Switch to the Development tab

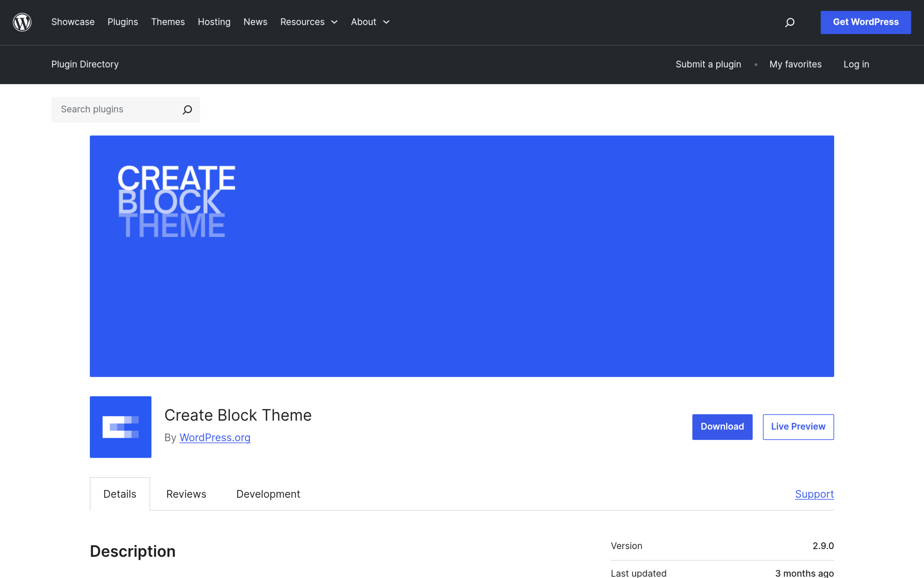tap(268, 494)
